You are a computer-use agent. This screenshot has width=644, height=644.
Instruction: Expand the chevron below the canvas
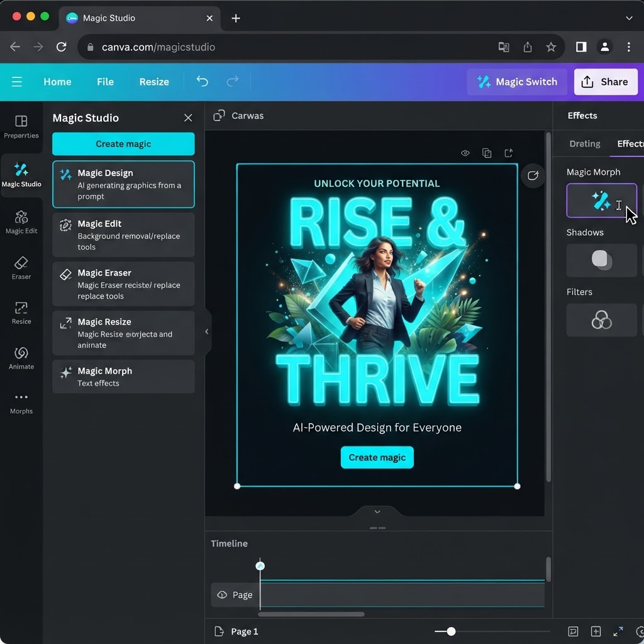377,512
